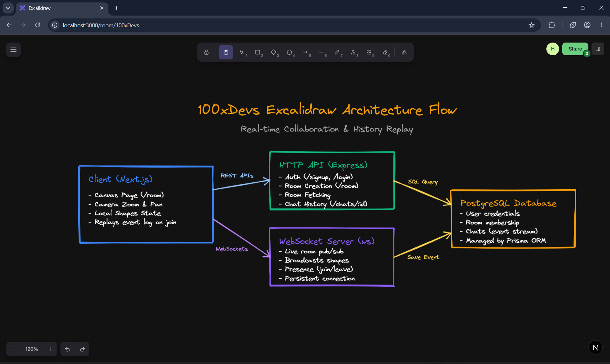The image size is (610, 364).
Task: Click the 'WebSockets' arrow label
Action: click(x=232, y=249)
